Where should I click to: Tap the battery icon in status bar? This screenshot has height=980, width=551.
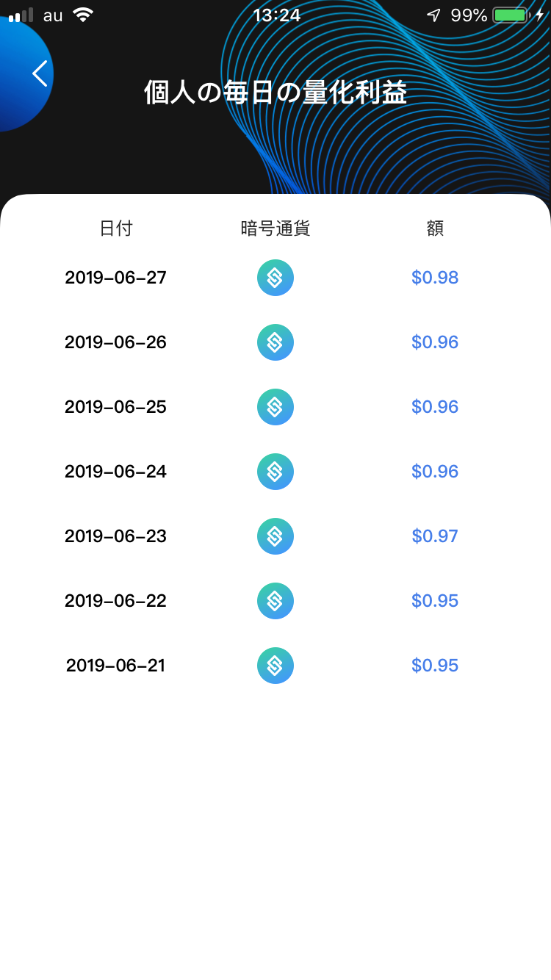pos(511,15)
